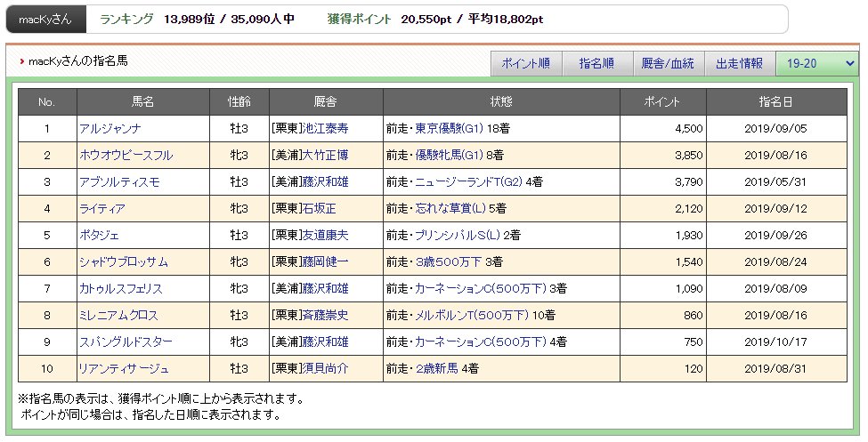Viewport: 868px width, 442px height.
Task: Click the 馬名 column header
Action: 142,101
